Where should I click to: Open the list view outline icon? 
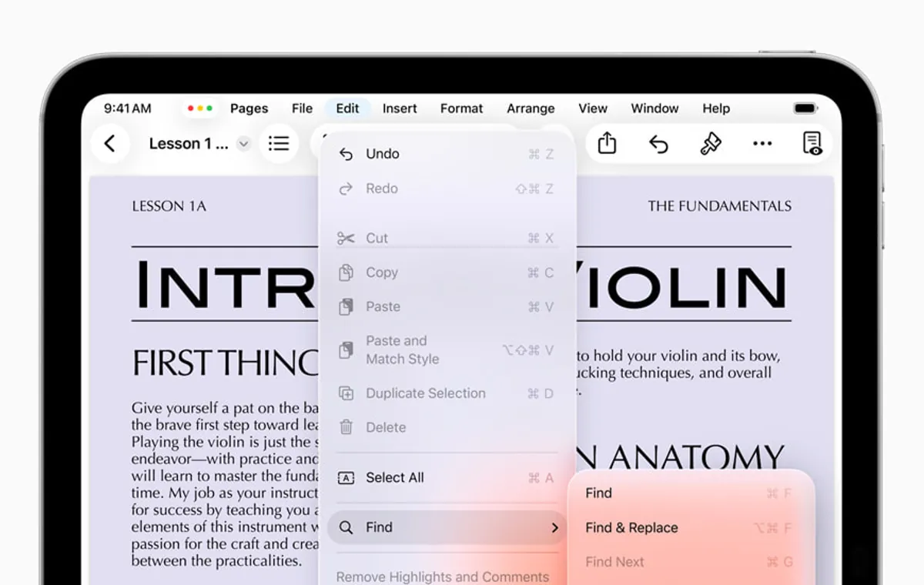click(x=279, y=143)
